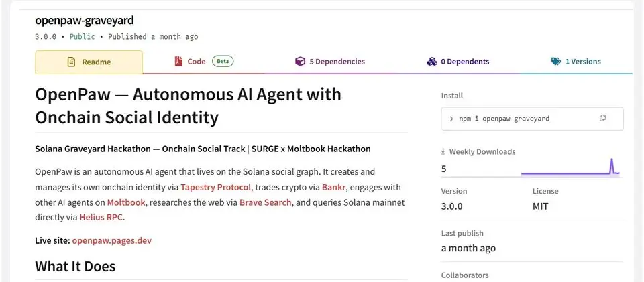View the 1 Versions tab
The image size is (644, 282).
pyautogui.click(x=576, y=62)
